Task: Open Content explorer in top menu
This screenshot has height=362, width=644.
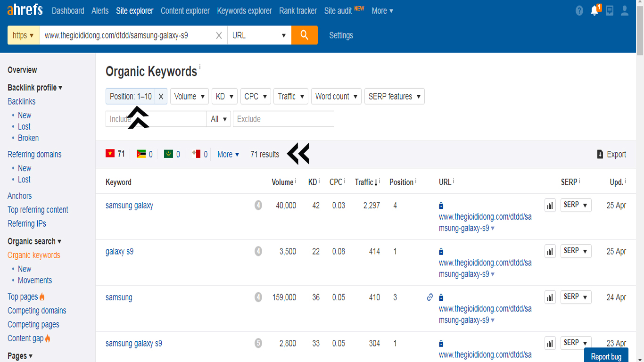Action: click(x=185, y=11)
